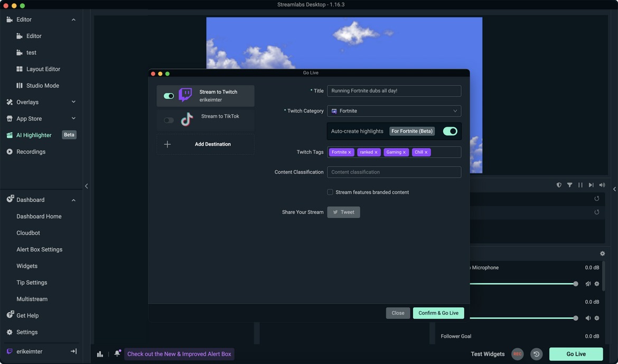Viewport: 618px width, 364px height.
Task: Remove the ranked tag
Action: [376, 152]
